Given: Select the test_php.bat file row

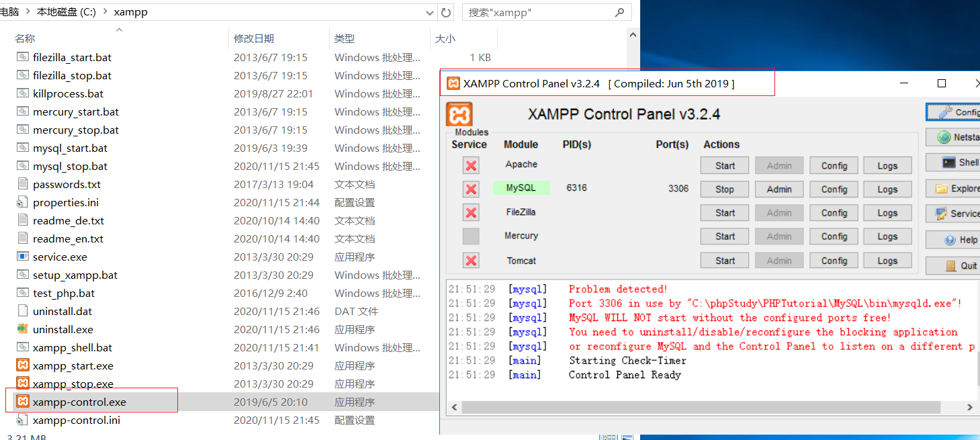Looking at the screenshot, I should 219,294.
